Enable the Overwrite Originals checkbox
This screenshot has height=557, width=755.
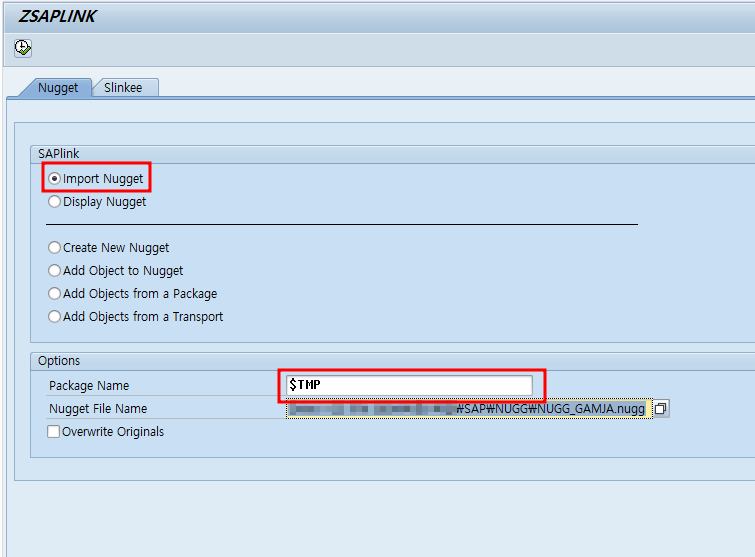pos(53,431)
